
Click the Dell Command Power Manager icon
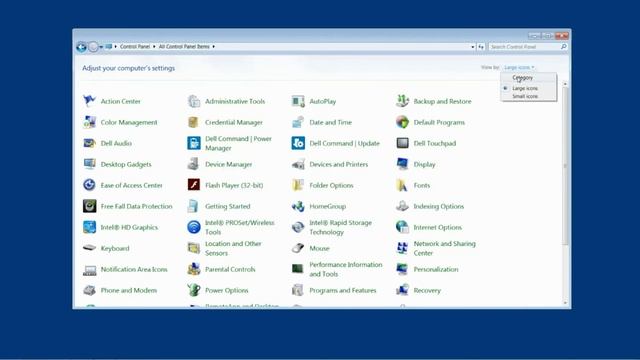tap(194, 143)
